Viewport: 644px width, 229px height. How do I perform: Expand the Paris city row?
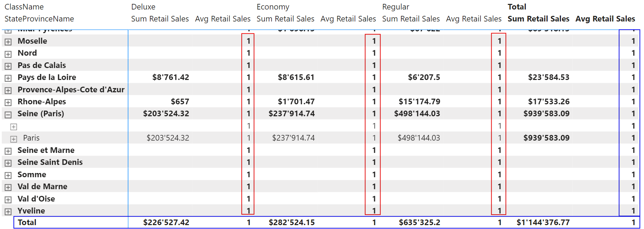(14, 139)
